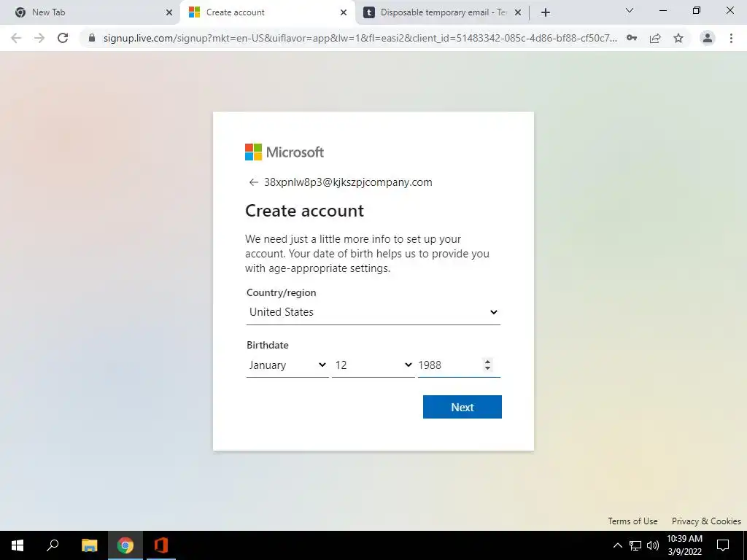This screenshot has width=747, height=560.
Task: Open the taskbar clock showing 10:39 AM
Action: (684, 545)
